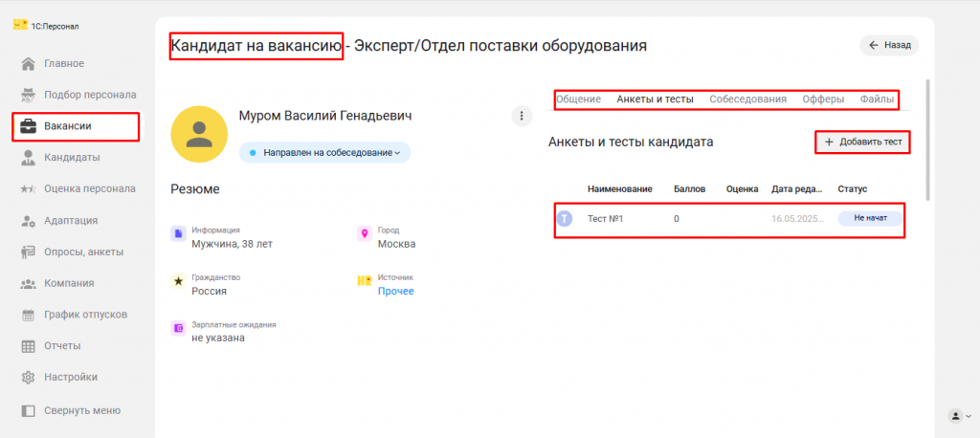This screenshot has height=438, width=980.
Task: Click the person-gear icon for Адаптация
Action: point(28,221)
